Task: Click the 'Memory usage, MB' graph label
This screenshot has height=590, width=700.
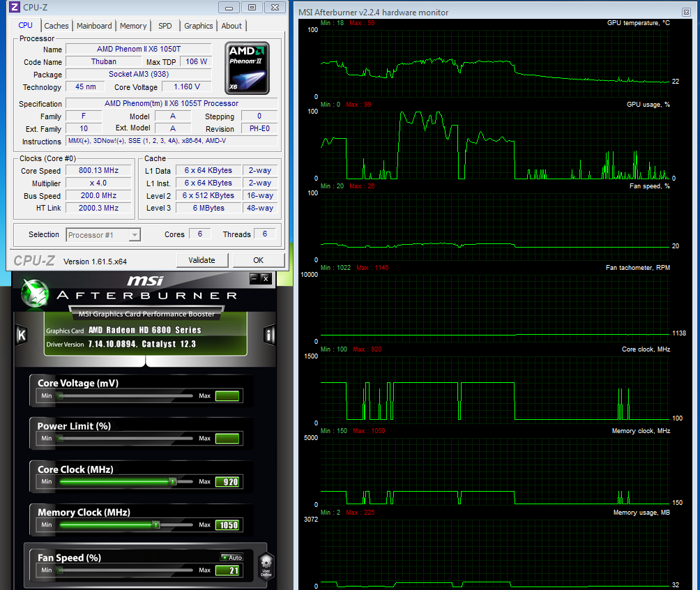Action: click(641, 513)
